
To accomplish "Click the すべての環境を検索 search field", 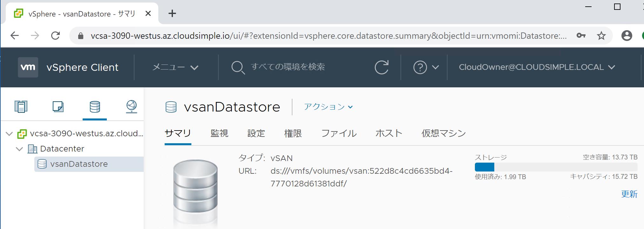I will (288, 67).
